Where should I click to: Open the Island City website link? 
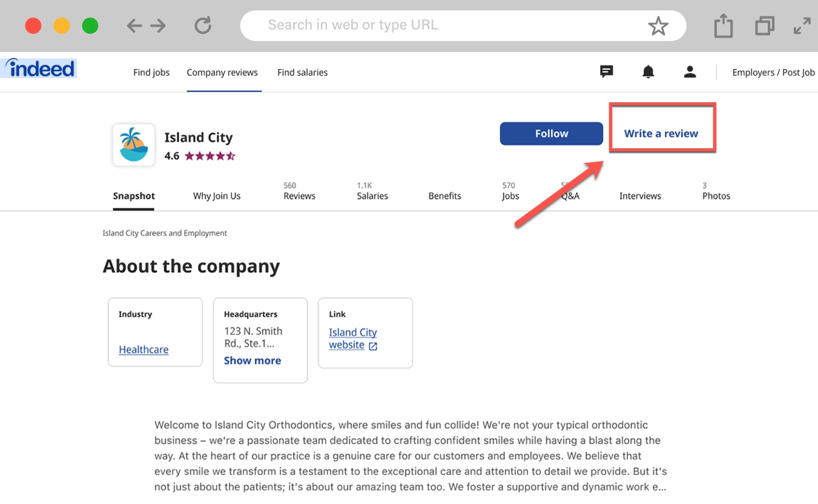pyautogui.click(x=352, y=339)
